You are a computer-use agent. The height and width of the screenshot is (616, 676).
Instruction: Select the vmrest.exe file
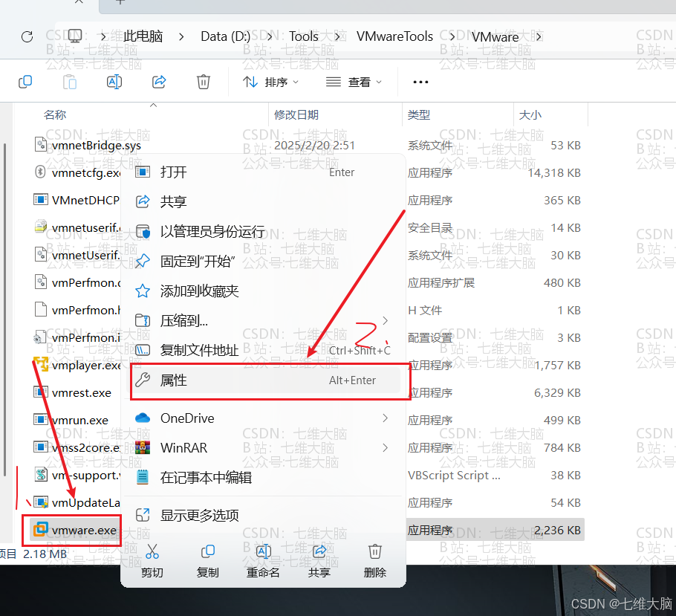82,393
